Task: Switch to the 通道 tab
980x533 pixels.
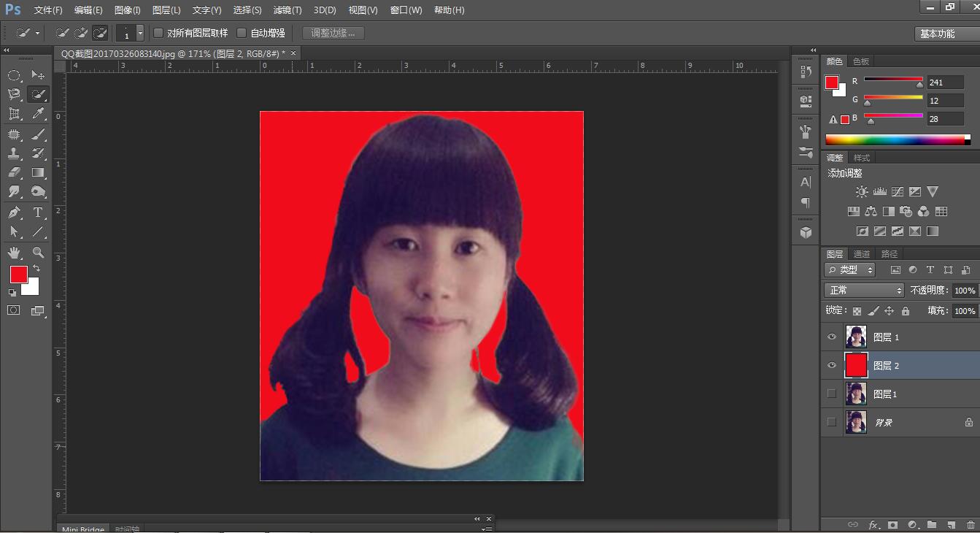Action: click(x=862, y=254)
